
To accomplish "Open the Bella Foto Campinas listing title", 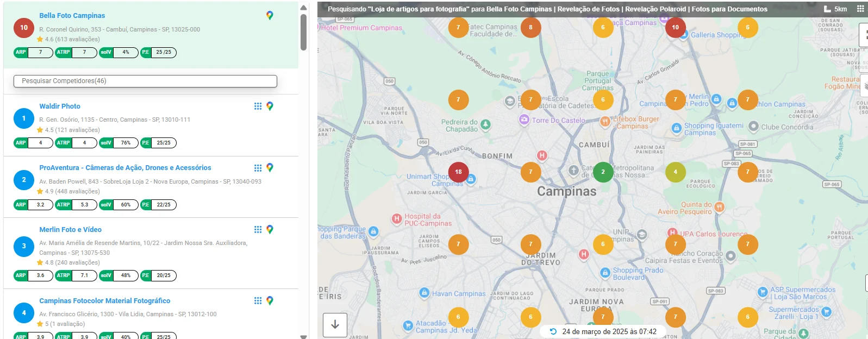I will coord(72,16).
